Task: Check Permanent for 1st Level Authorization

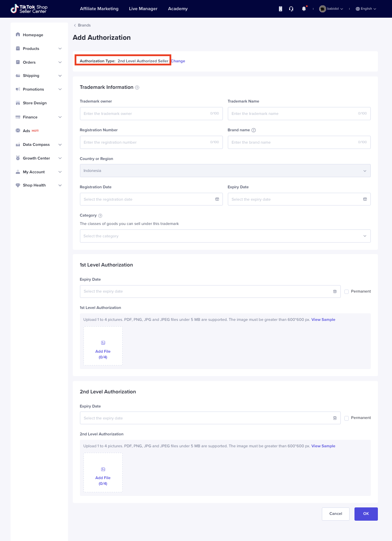Action: tap(347, 292)
